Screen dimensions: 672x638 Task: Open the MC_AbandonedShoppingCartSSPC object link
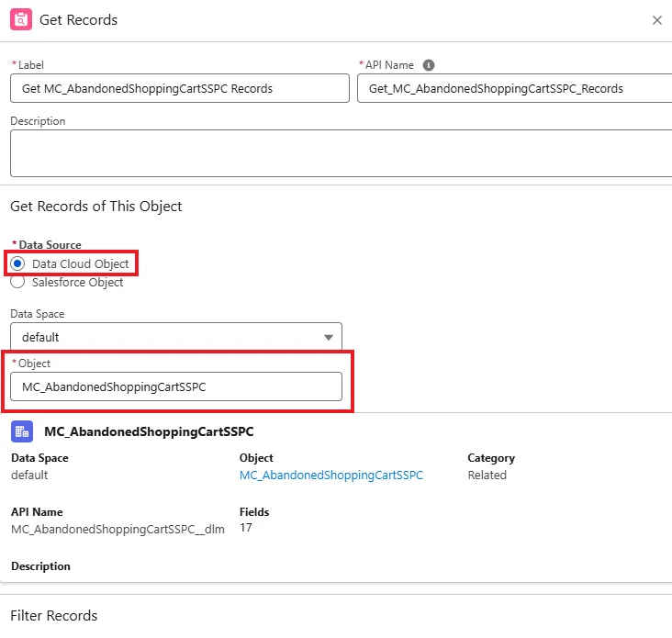(330, 476)
